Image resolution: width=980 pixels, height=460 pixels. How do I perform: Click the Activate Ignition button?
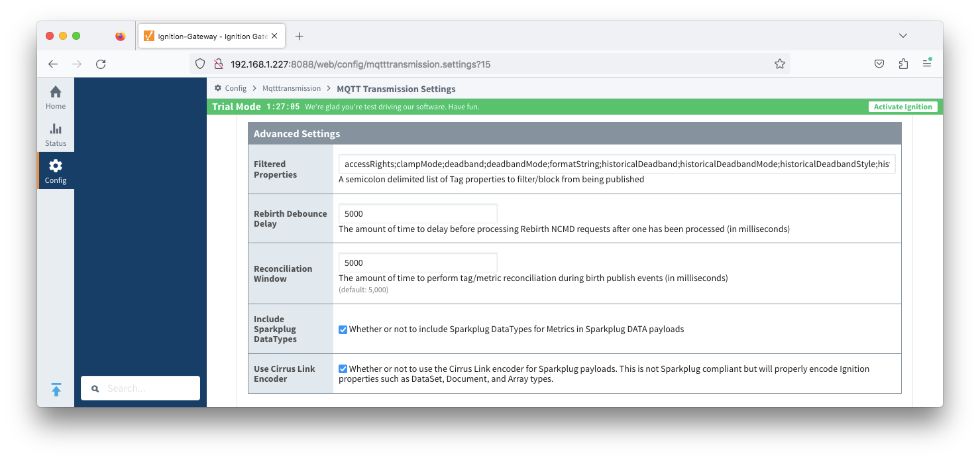902,107
